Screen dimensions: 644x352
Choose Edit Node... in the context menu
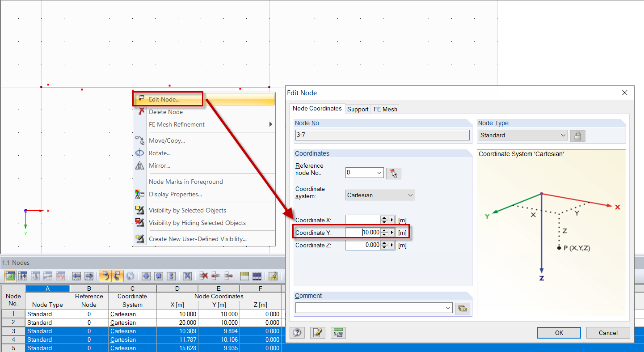click(x=204, y=99)
